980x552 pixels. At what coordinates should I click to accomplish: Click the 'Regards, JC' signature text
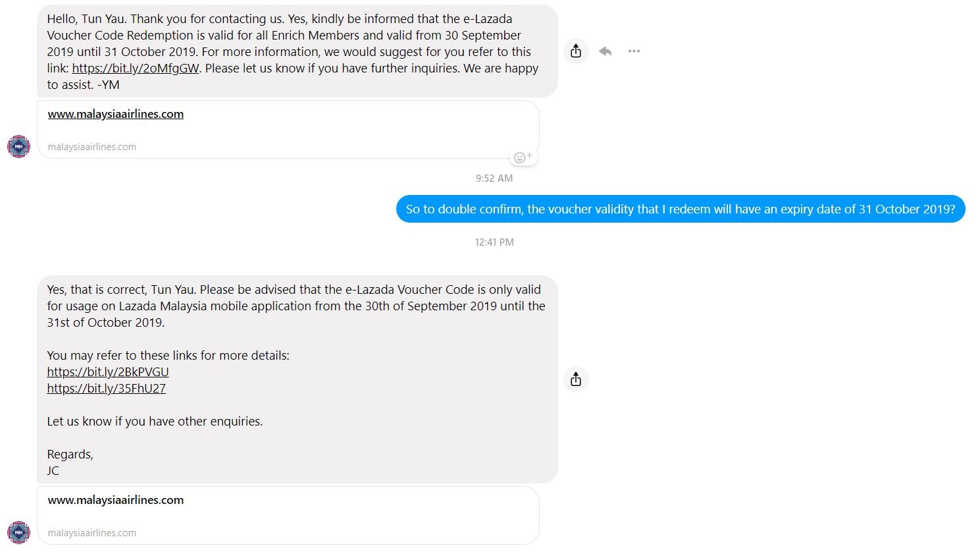70,462
